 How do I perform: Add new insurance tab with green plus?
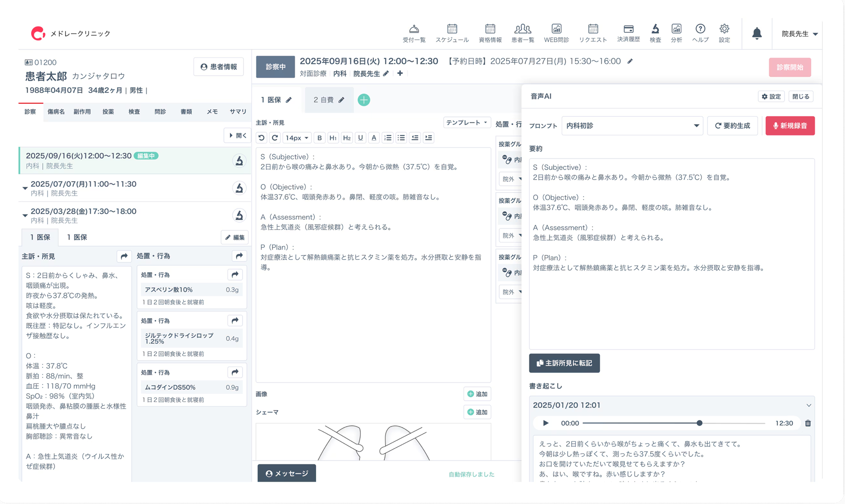point(363,100)
